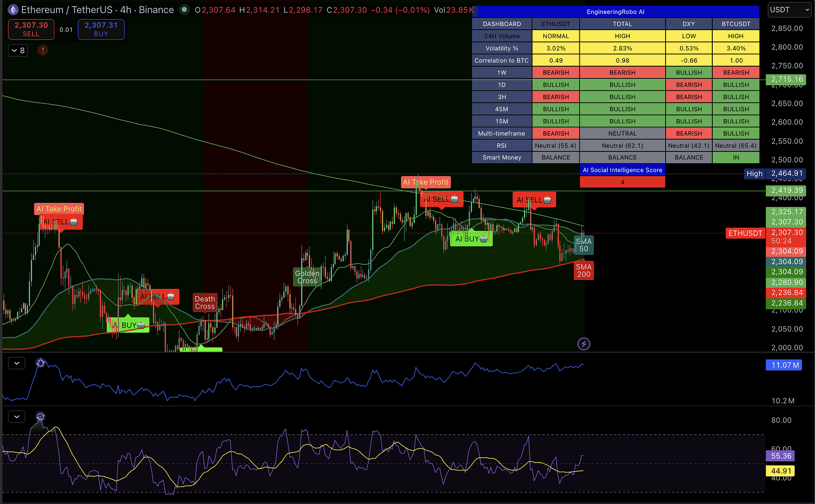The width and height of the screenshot is (815, 504).
Task: Click the TOTAL column header
Action: (x=622, y=24)
